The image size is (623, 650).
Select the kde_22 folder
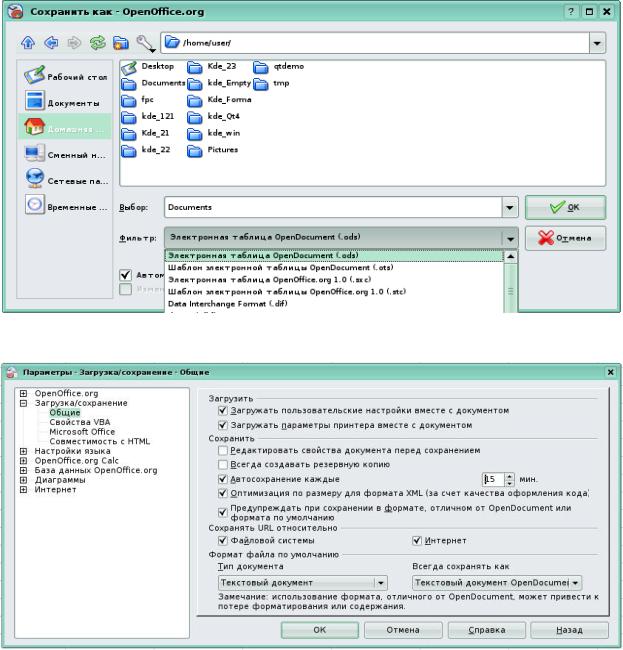tap(146, 150)
